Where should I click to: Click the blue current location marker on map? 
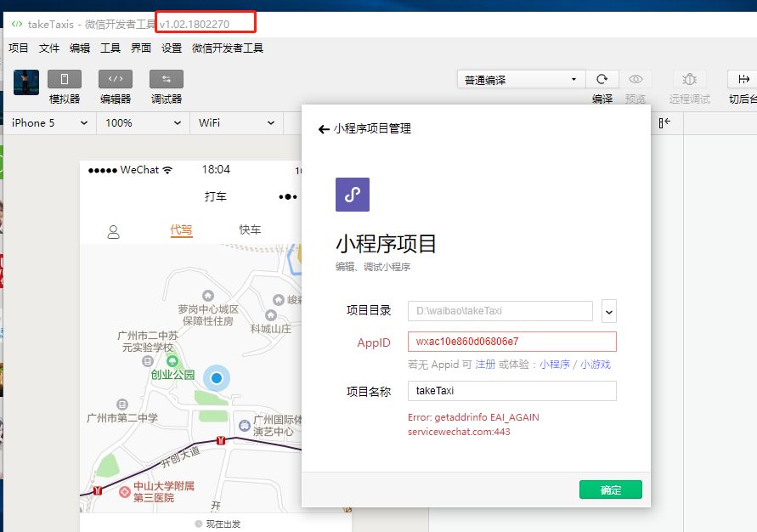point(217,378)
